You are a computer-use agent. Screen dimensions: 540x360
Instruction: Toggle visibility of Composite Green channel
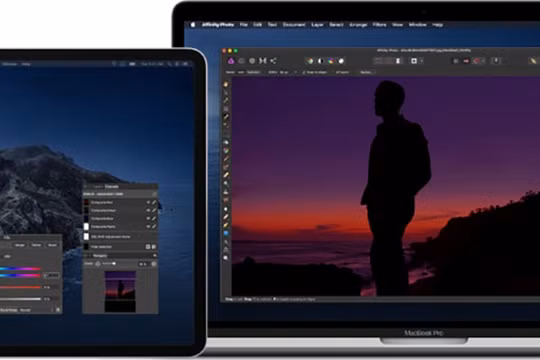click(x=148, y=210)
